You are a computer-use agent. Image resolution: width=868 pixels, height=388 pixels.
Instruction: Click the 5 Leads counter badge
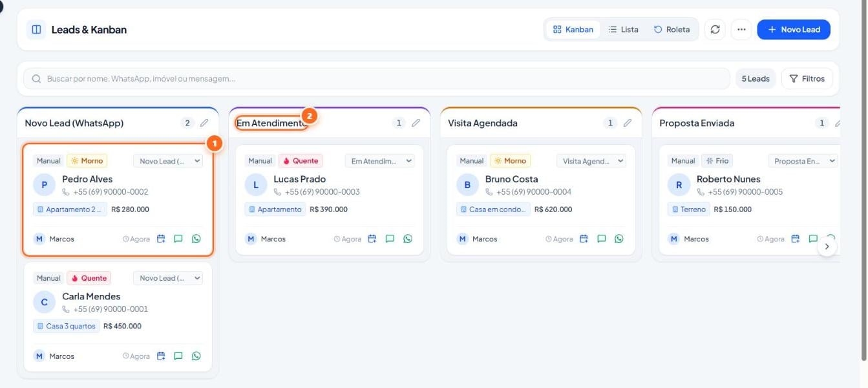tap(756, 79)
